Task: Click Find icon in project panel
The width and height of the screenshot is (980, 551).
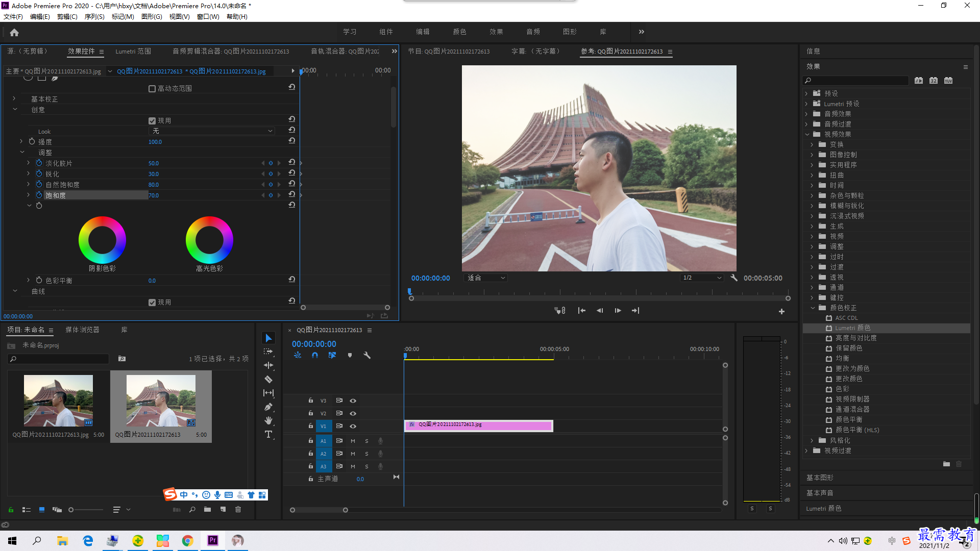Action: (x=192, y=509)
